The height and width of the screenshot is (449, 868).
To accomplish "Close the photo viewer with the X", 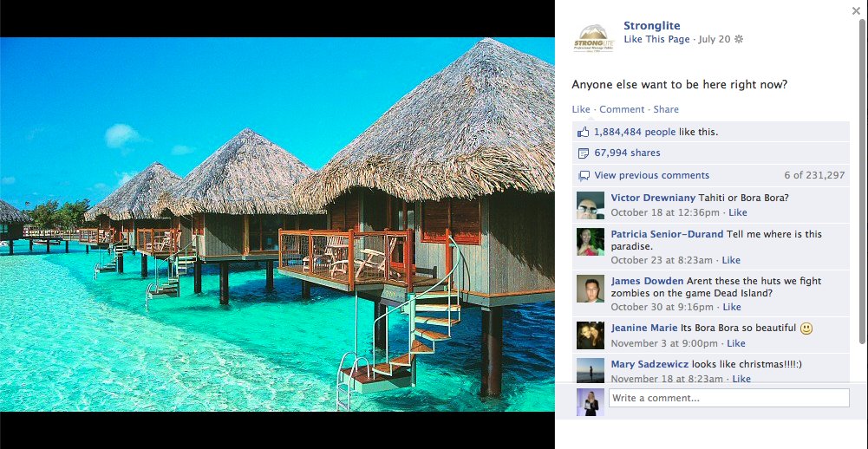I will point(856,10).
